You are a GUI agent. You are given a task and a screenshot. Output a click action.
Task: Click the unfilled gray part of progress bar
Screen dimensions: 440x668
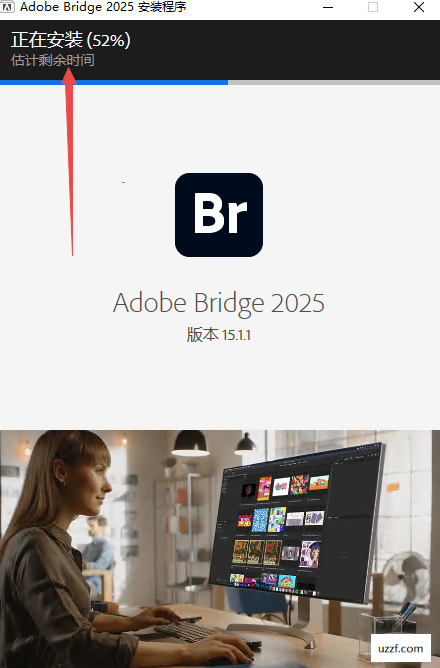[x=334, y=82]
